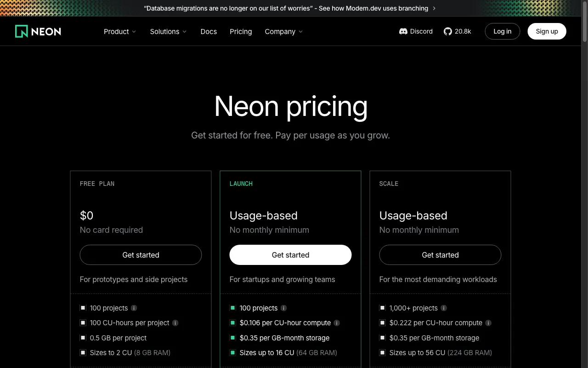The width and height of the screenshot is (588, 368).
Task: Click info icon next to Launch 100 projects
Action: (x=283, y=308)
